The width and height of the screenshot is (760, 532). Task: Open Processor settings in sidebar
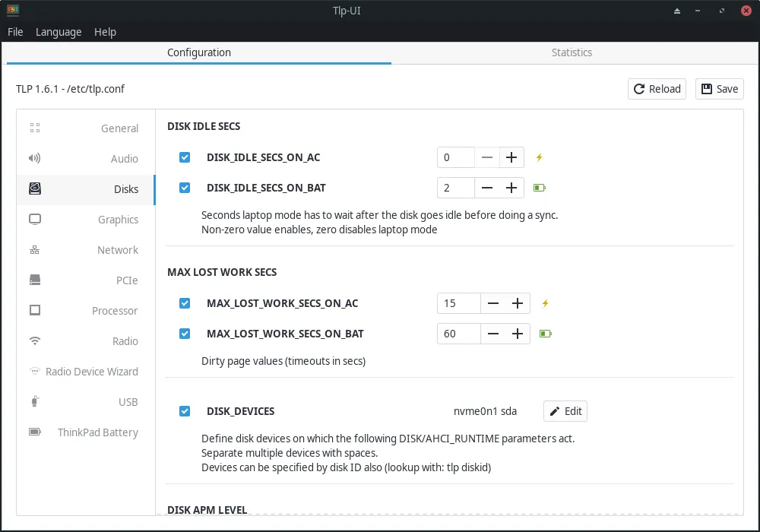(85, 311)
